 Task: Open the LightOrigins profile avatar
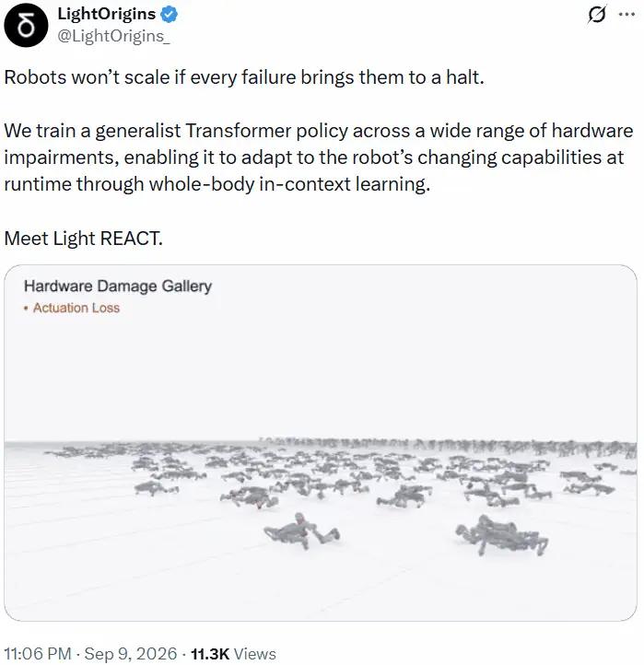(x=26, y=25)
